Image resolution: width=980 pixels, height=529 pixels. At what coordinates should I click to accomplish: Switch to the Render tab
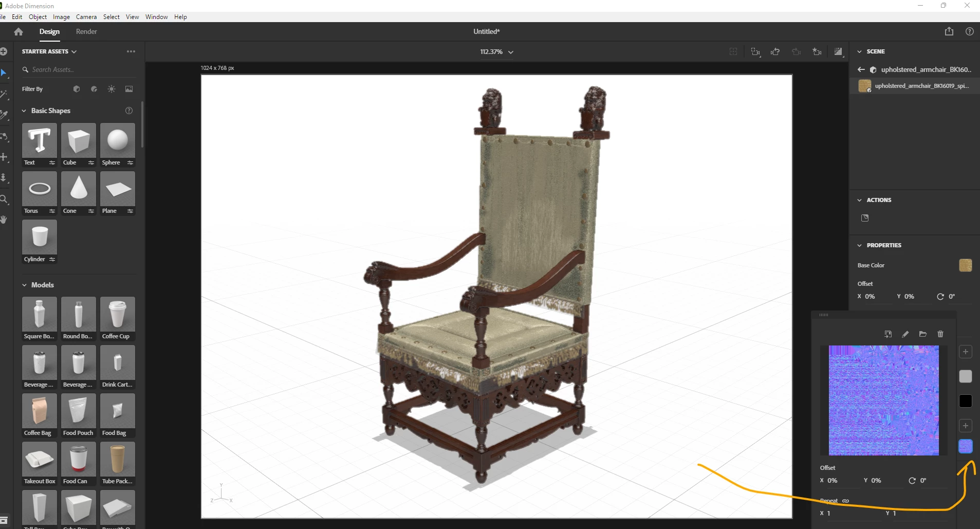[86, 31]
